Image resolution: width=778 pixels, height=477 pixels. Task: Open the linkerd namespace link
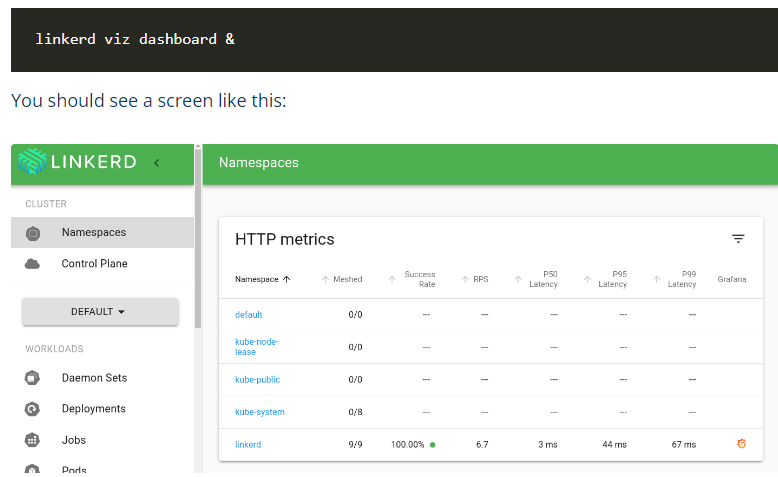tap(248, 444)
